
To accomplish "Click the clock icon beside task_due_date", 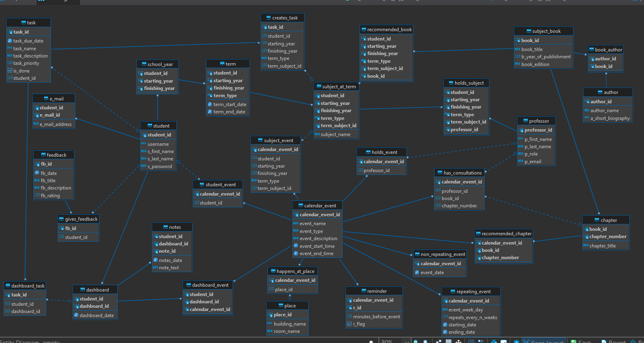I will point(10,41).
